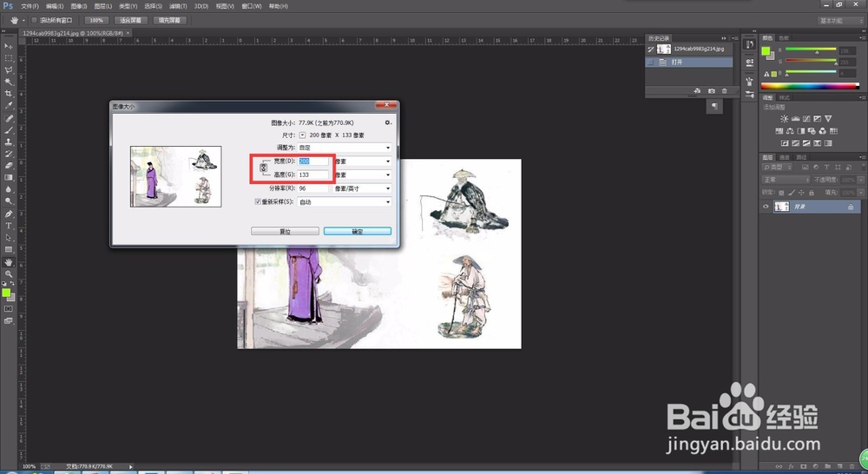
Task: Add Levels adjustment icon
Action: (795, 118)
